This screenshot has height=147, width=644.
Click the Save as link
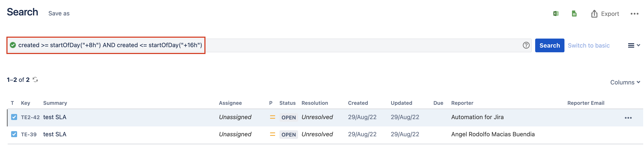(x=59, y=13)
